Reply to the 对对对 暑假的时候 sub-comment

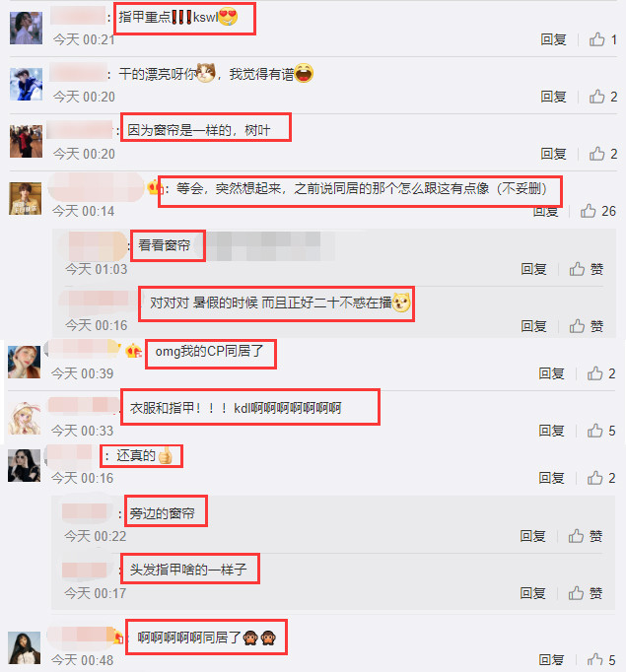(x=533, y=326)
